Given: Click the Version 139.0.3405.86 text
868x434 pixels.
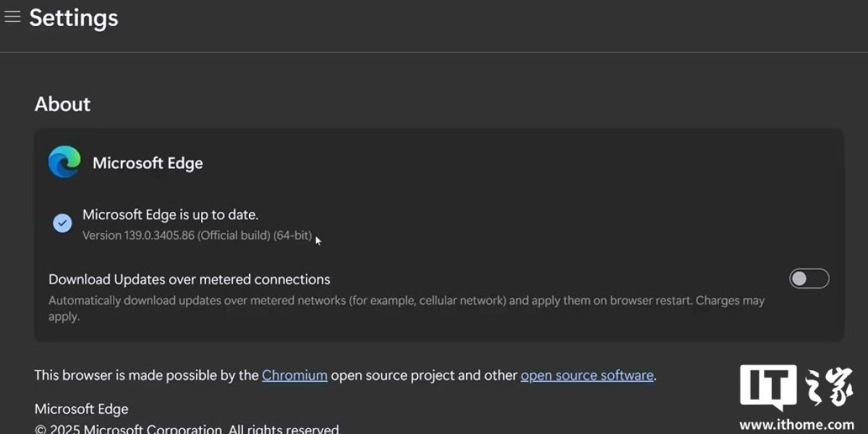Looking at the screenshot, I should pyautogui.click(x=138, y=236).
